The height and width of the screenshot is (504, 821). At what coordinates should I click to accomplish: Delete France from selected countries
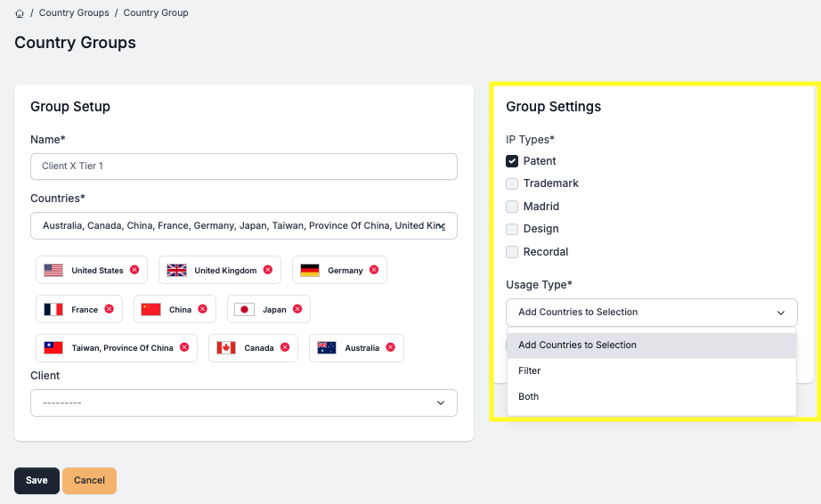[109, 309]
